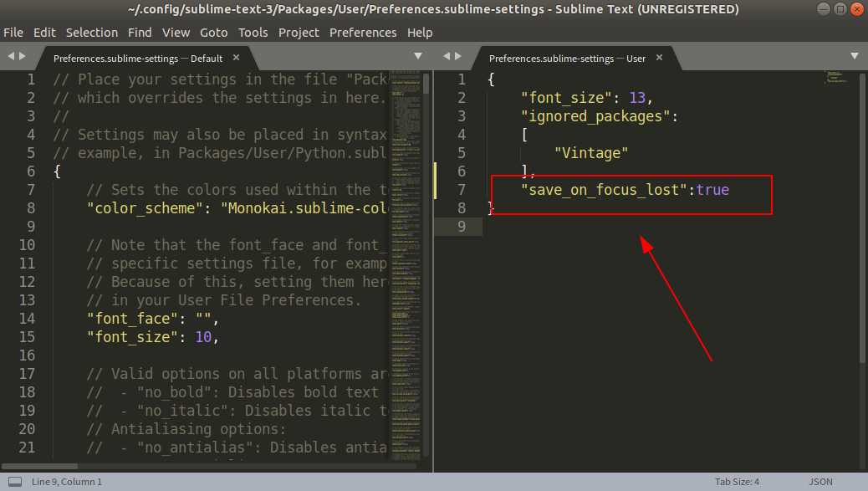Open the View menu
The image size is (868, 491).
pyautogui.click(x=176, y=33)
